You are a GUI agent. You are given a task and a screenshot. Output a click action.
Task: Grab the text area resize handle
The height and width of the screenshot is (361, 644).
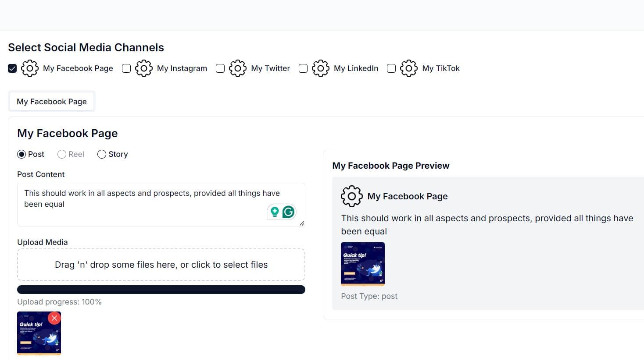(x=302, y=223)
